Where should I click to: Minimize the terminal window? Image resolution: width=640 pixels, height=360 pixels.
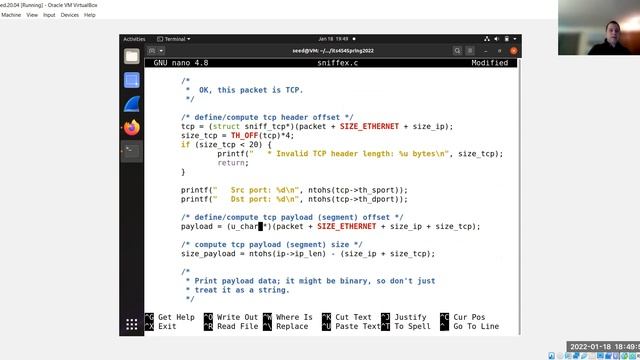pyautogui.click(x=486, y=51)
